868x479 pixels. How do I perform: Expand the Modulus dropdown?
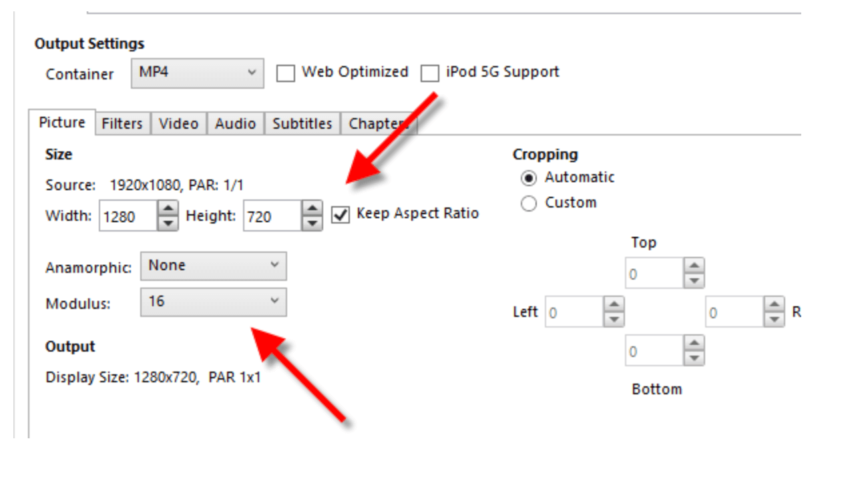(x=214, y=302)
